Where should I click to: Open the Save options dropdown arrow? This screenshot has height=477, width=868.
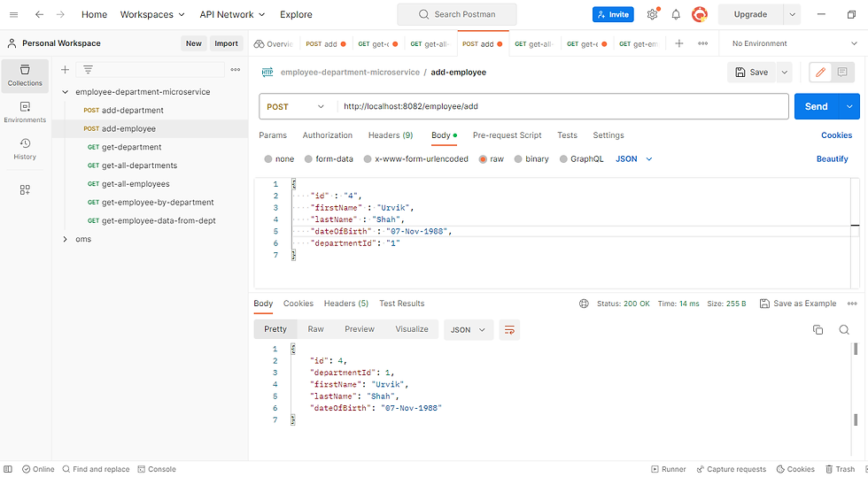point(785,72)
